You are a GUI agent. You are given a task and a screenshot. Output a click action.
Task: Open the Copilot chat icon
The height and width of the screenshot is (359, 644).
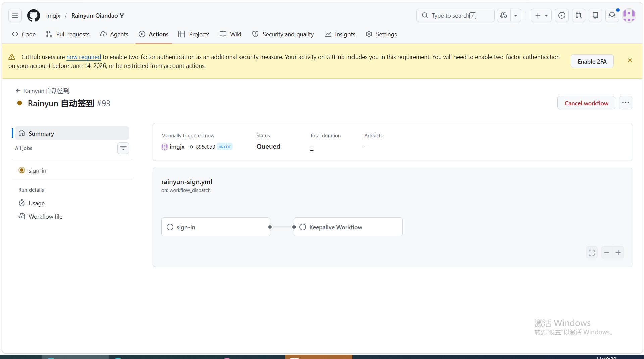click(x=503, y=15)
